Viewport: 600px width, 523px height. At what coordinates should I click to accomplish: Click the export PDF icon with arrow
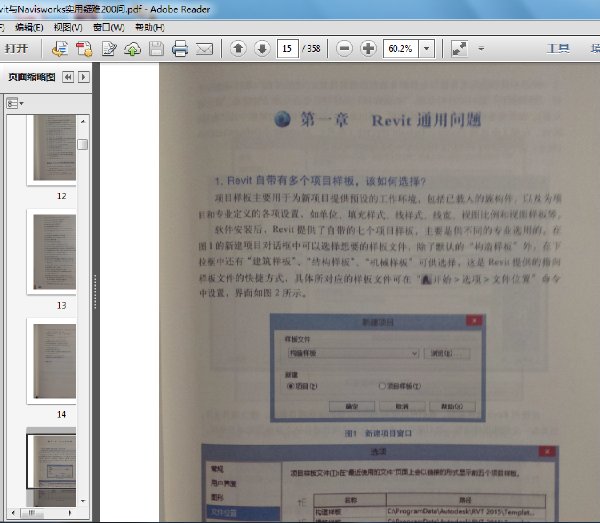click(x=60, y=49)
